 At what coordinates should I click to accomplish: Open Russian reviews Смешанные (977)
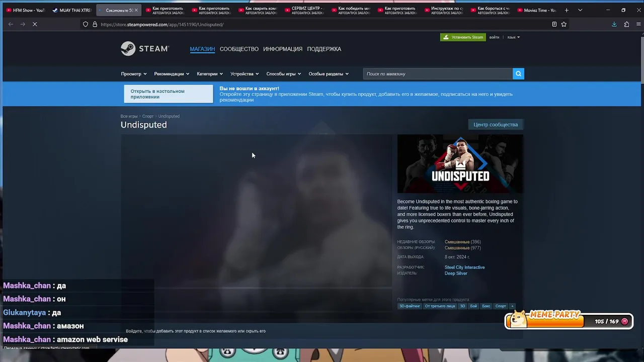pyautogui.click(x=462, y=248)
